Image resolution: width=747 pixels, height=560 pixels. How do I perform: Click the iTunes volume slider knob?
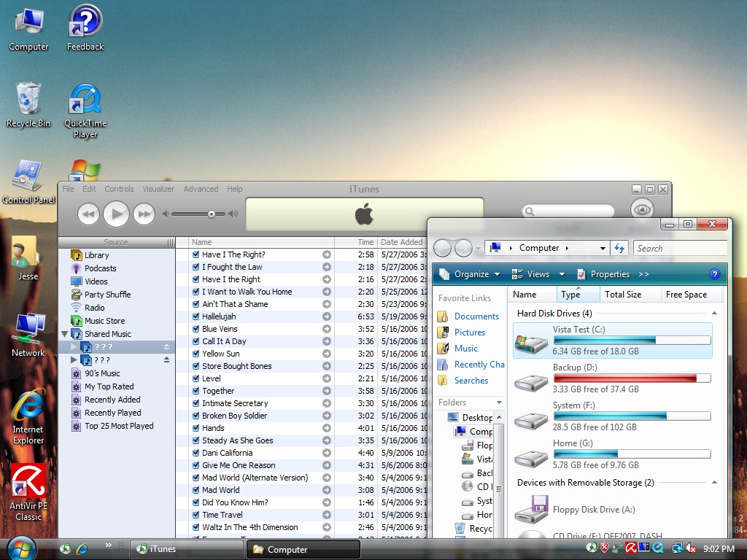pos(212,214)
